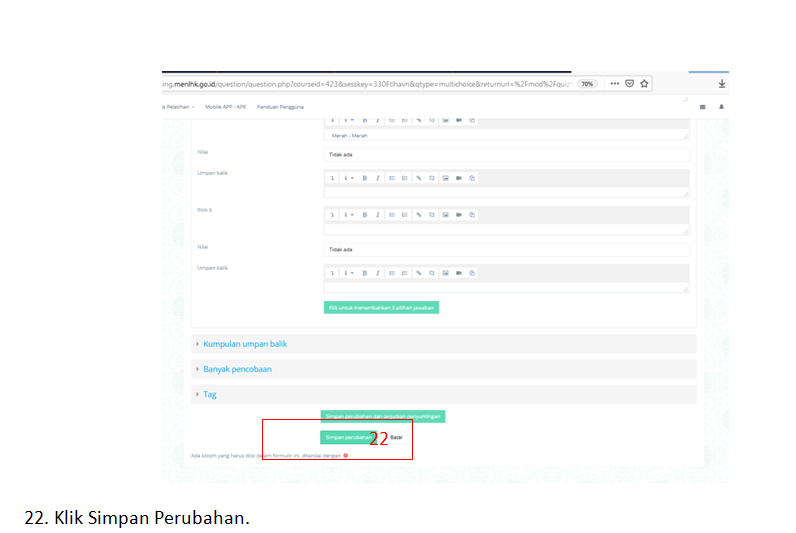Click Simpan perubahan dan lanjutkan penyuntingan

382,416
